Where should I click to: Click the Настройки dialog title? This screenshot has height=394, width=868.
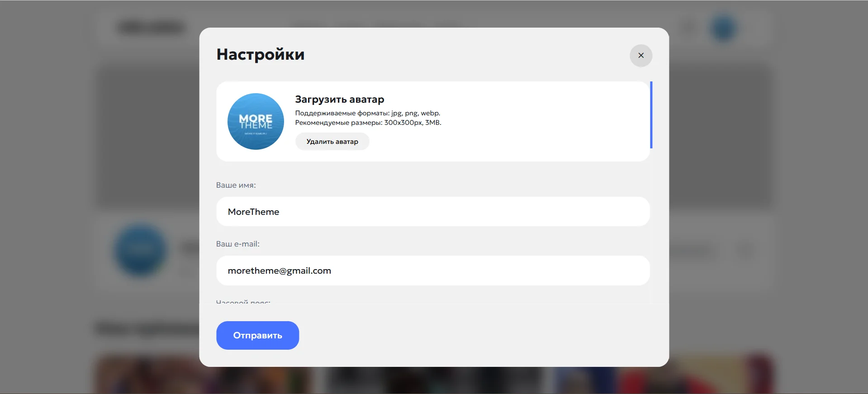click(x=260, y=54)
